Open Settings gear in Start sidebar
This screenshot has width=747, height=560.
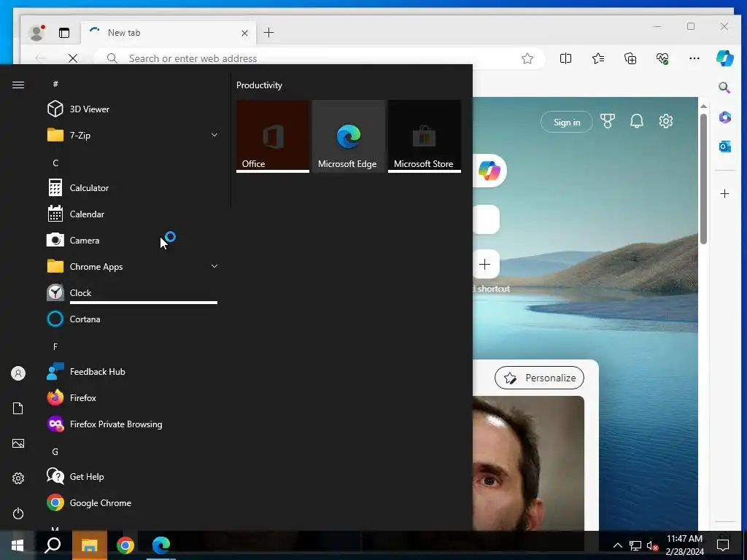[18, 478]
